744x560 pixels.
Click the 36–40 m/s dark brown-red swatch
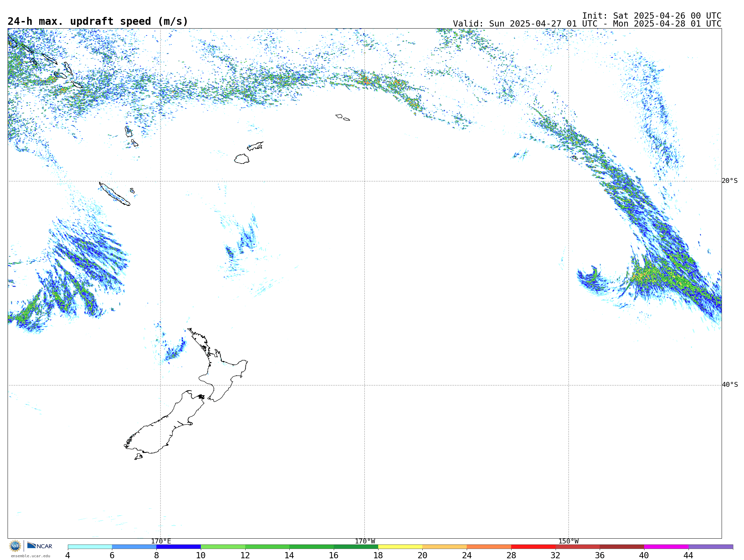pyautogui.click(x=622, y=547)
